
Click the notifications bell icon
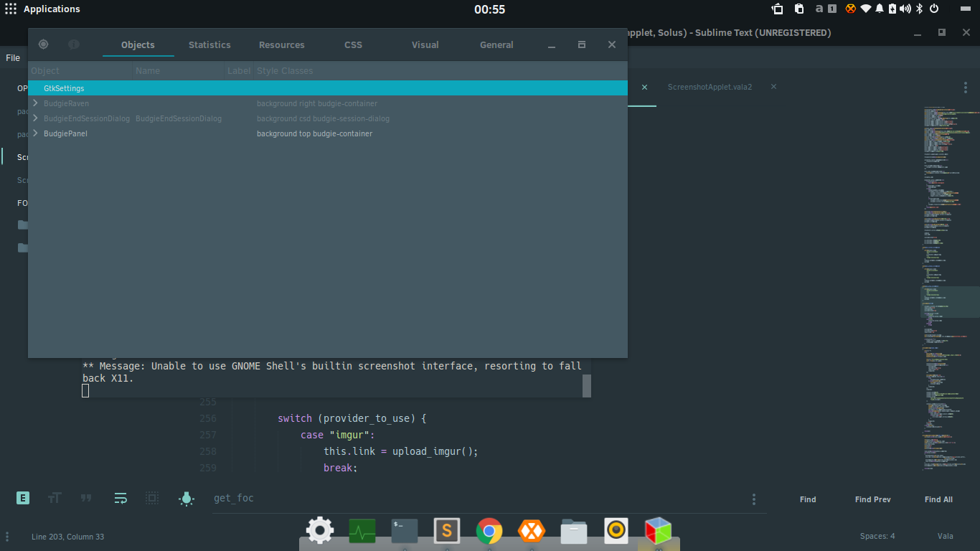(880, 9)
